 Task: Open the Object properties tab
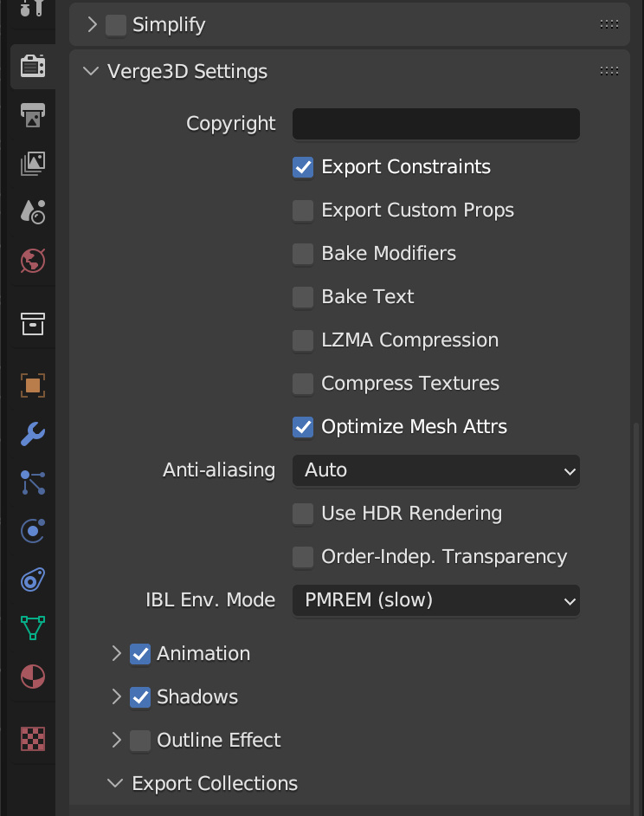(x=33, y=385)
